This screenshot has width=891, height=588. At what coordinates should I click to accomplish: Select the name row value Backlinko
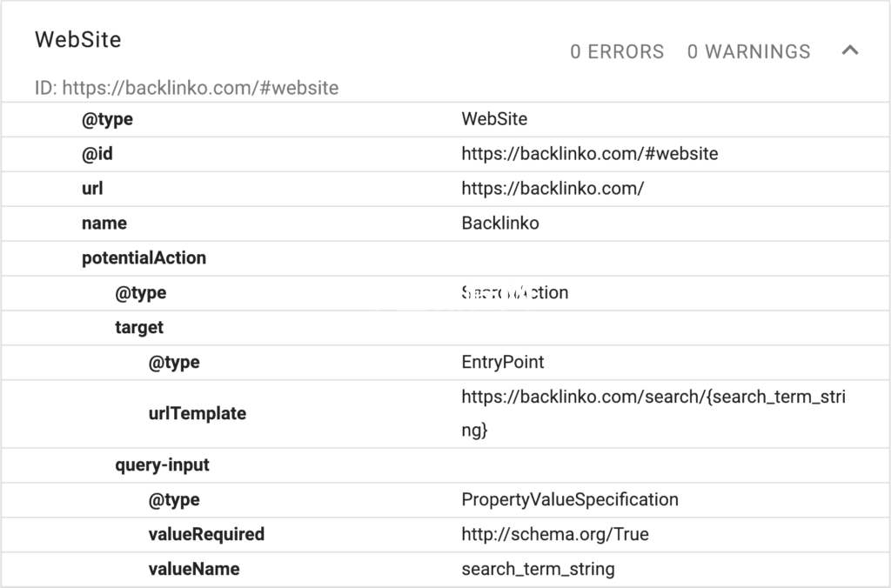500,224
